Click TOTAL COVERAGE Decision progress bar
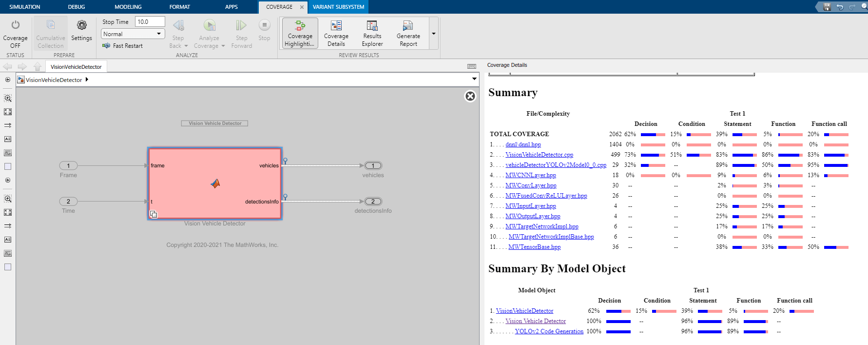 [653, 134]
